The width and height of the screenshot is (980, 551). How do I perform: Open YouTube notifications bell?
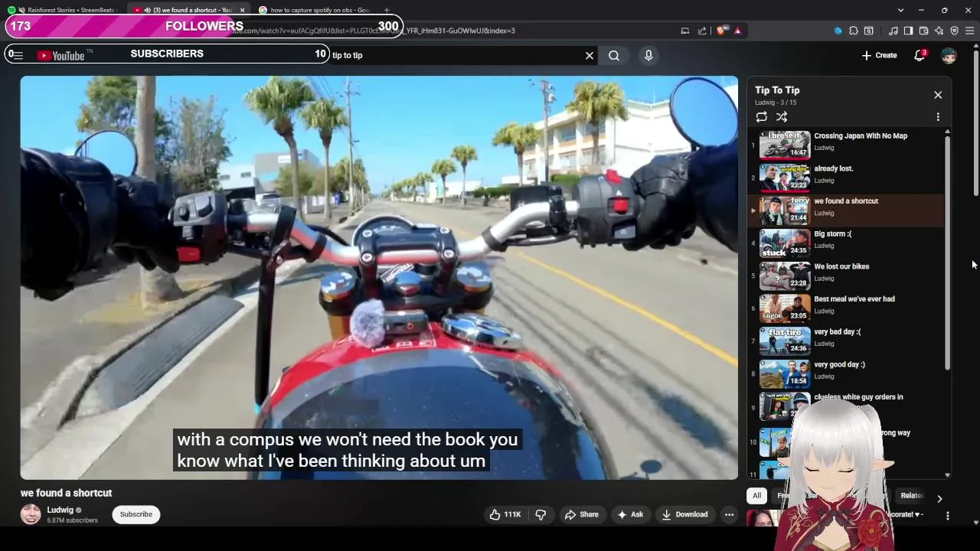coord(920,55)
